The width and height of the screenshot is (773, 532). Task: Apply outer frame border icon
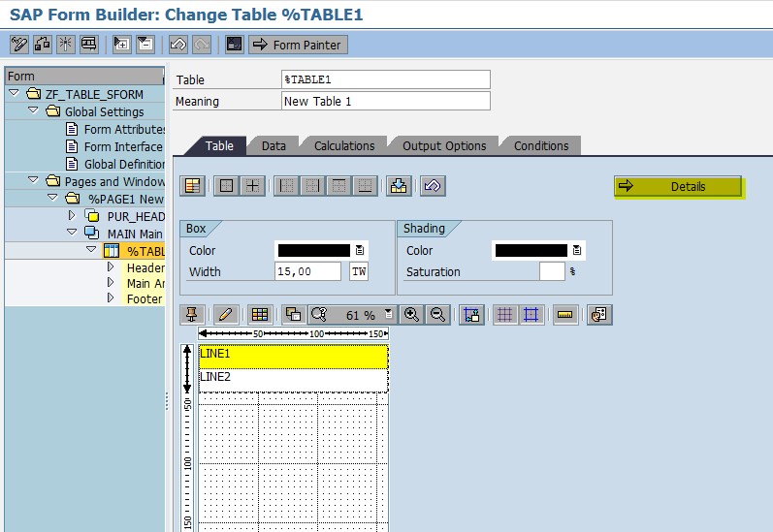click(x=226, y=186)
